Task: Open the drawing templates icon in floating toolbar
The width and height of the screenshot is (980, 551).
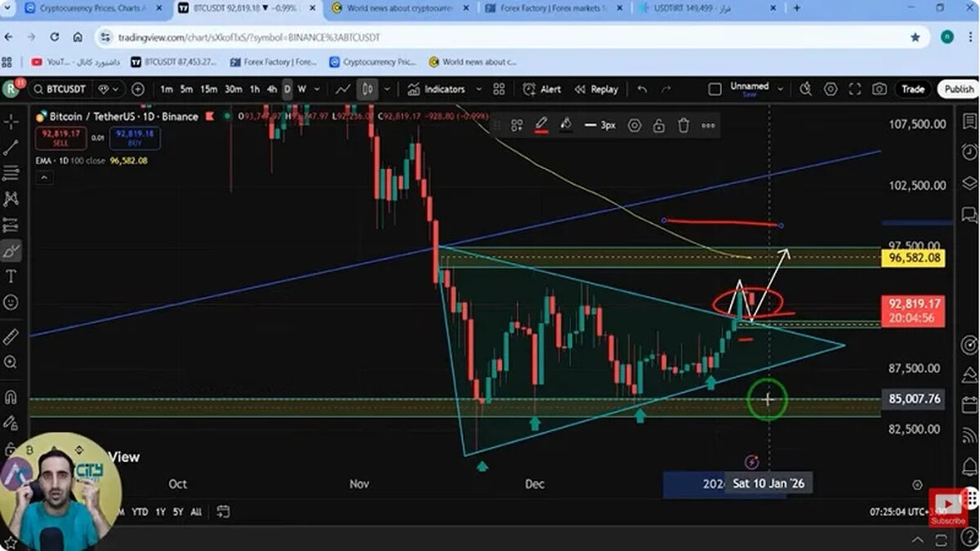Action: pos(517,125)
